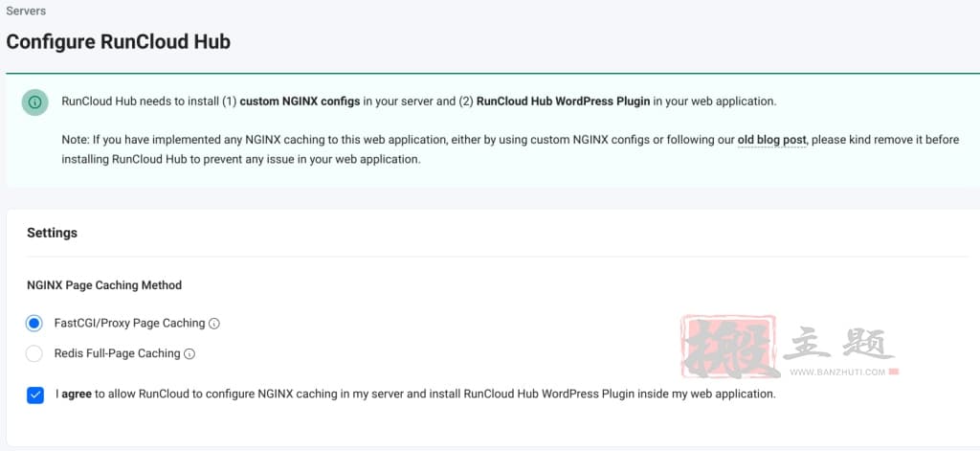The width and height of the screenshot is (980, 451).
Task: Click the Redis Full-Page Caching label text
Action: pyautogui.click(x=117, y=353)
